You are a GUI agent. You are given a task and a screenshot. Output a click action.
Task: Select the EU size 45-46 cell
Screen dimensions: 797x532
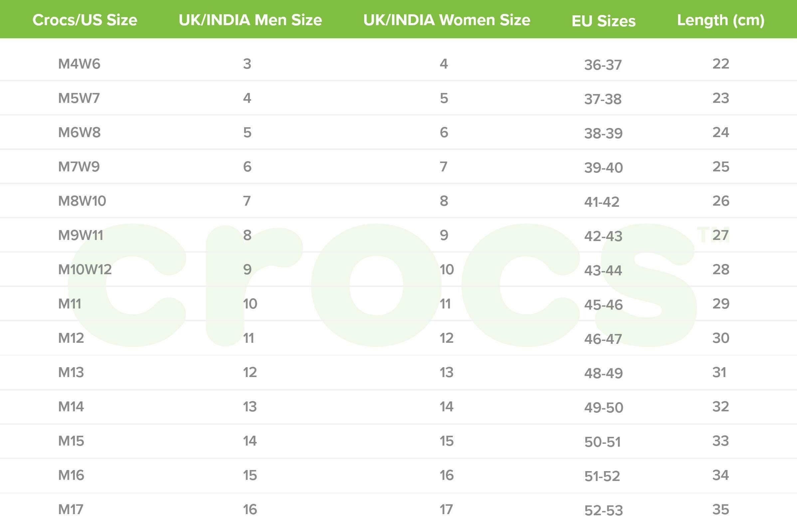603,305
